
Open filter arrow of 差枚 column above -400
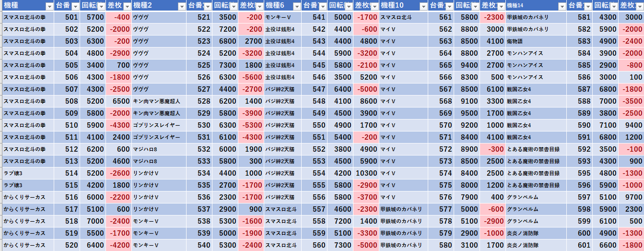point(127,6)
